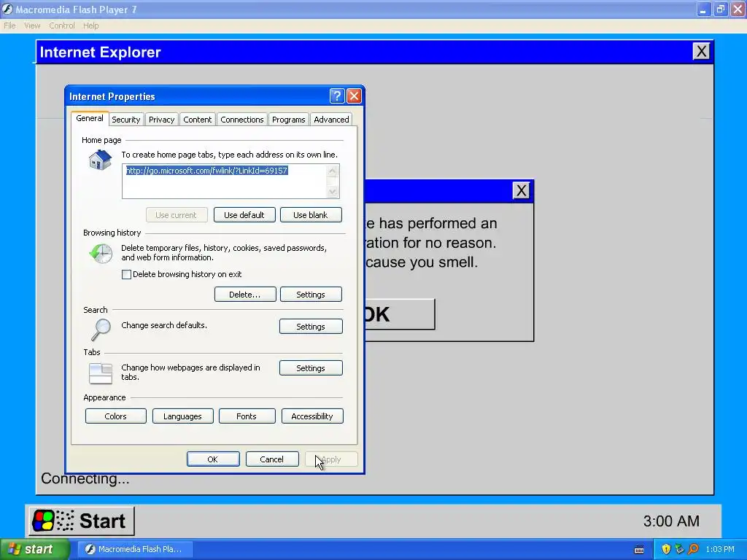Screen dimensions: 747x560
Task: Click the Tabs section window icon
Action: pyautogui.click(x=101, y=373)
